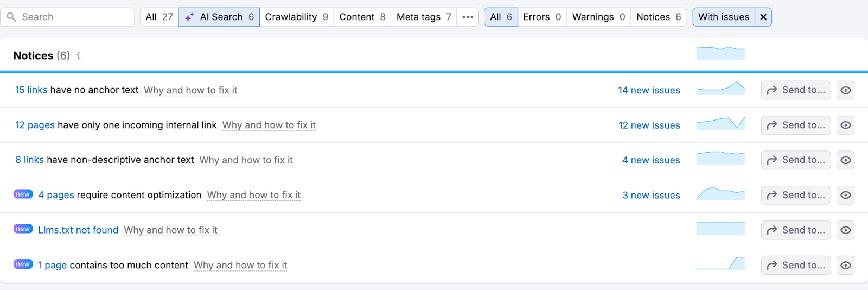Filter by Warnings issue type
The image size is (868, 290).
click(598, 17)
